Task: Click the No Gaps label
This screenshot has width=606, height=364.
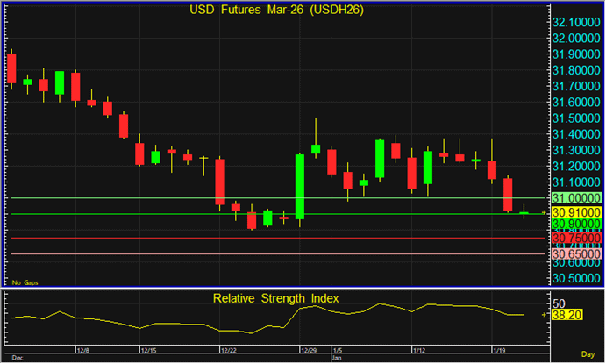Action: (23, 282)
